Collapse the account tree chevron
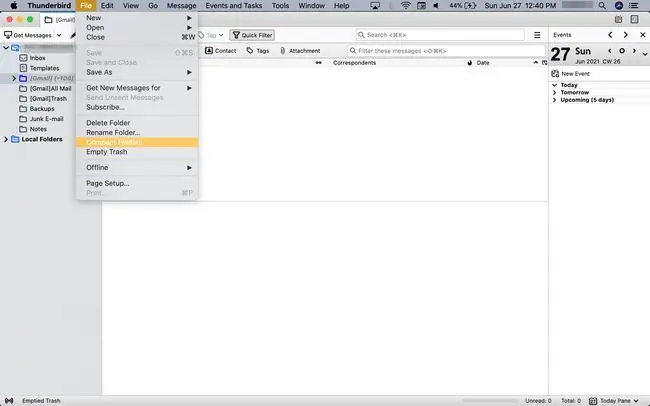Image resolution: width=650 pixels, height=406 pixels. coord(6,48)
